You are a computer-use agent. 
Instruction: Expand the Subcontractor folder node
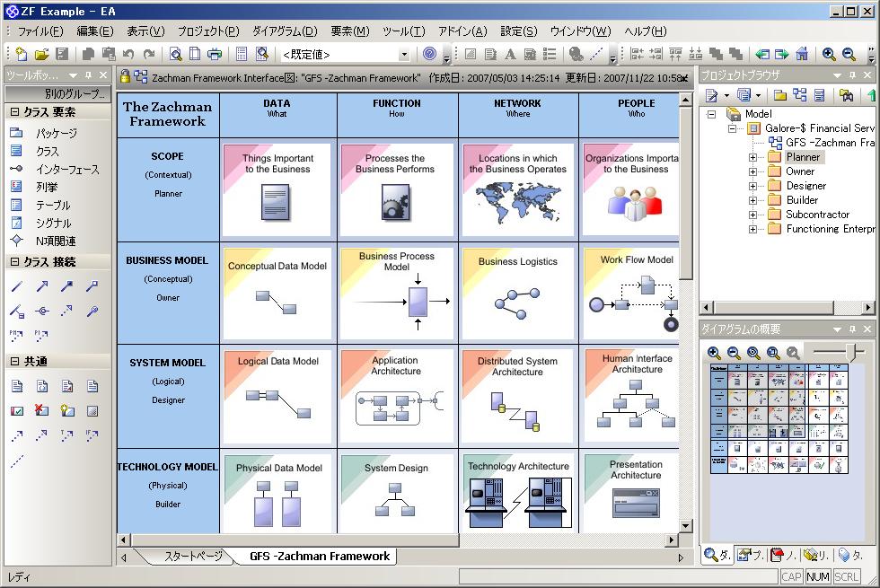tap(752, 215)
